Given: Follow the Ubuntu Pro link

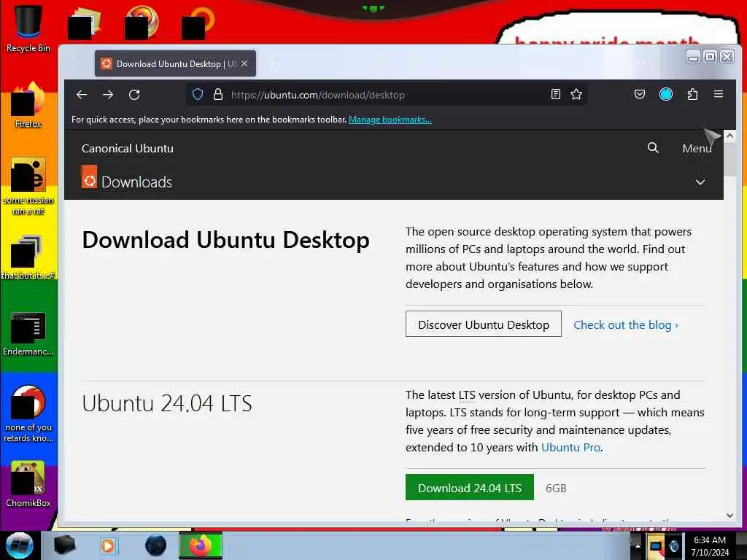Looking at the screenshot, I should pos(570,447).
